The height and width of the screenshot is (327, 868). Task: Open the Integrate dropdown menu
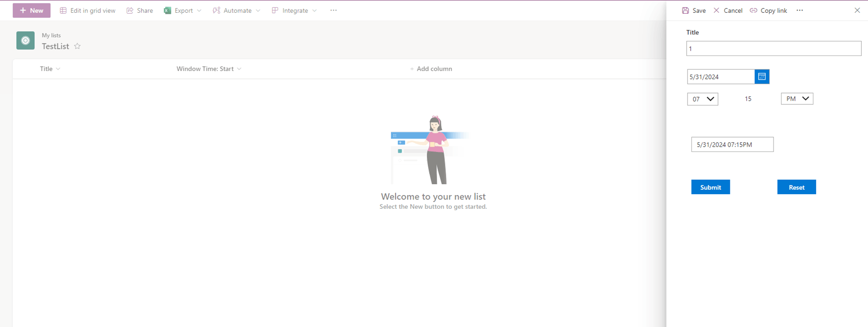[x=294, y=10]
